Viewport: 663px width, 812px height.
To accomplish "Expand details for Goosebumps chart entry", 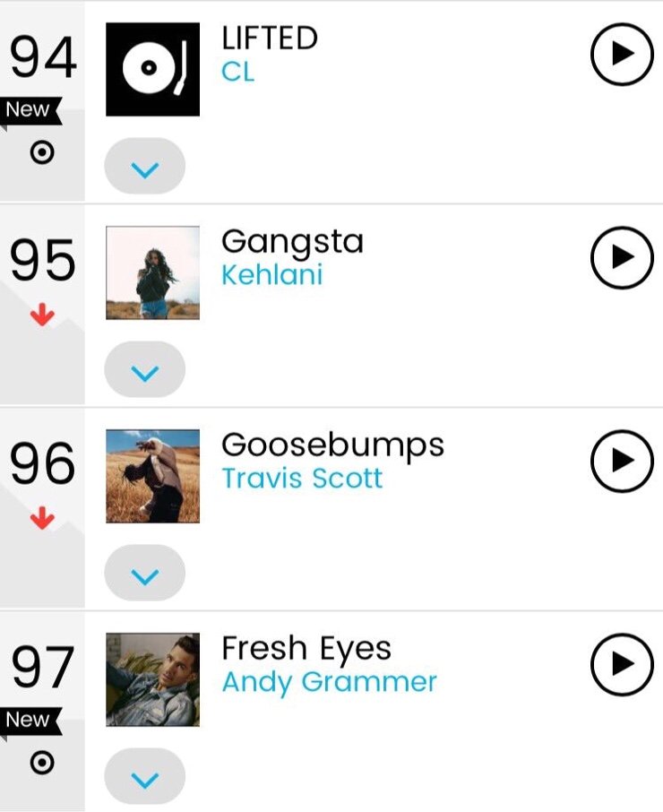I will (145, 573).
